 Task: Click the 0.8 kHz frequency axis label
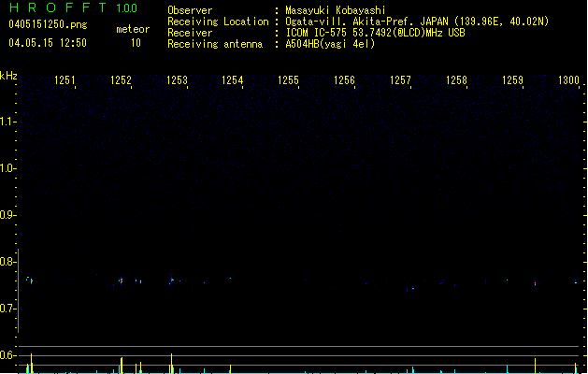point(7,262)
